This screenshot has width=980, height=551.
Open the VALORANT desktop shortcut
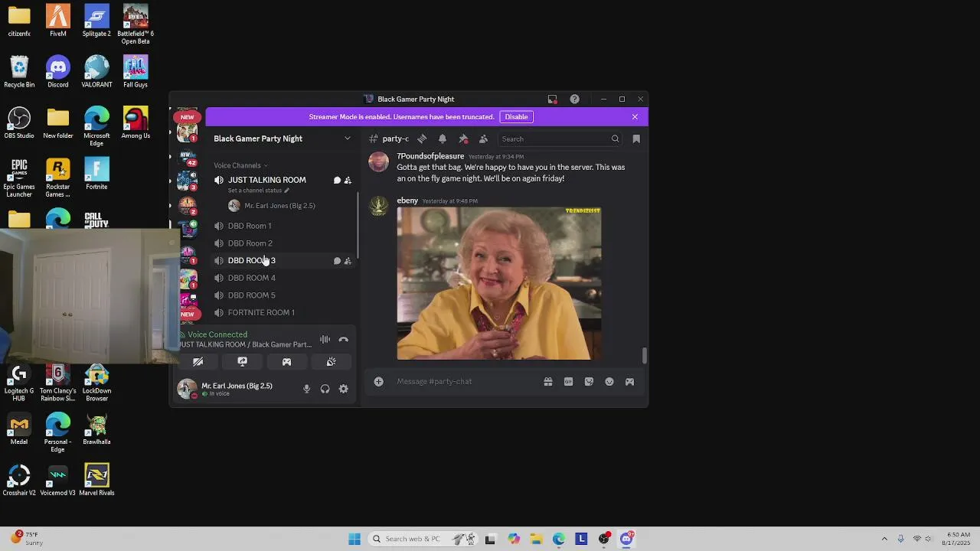click(96, 72)
